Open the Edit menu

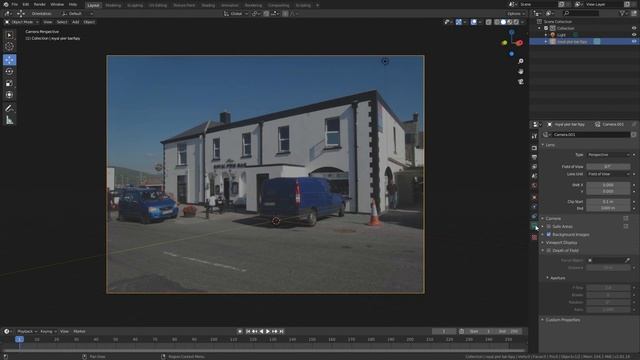[x=26, y=4]
